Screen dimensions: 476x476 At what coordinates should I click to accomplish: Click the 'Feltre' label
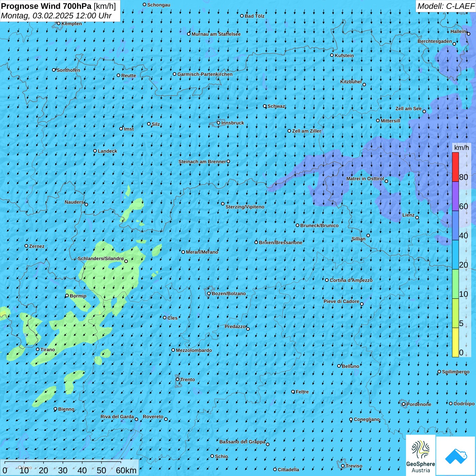[x=302, y=392]
